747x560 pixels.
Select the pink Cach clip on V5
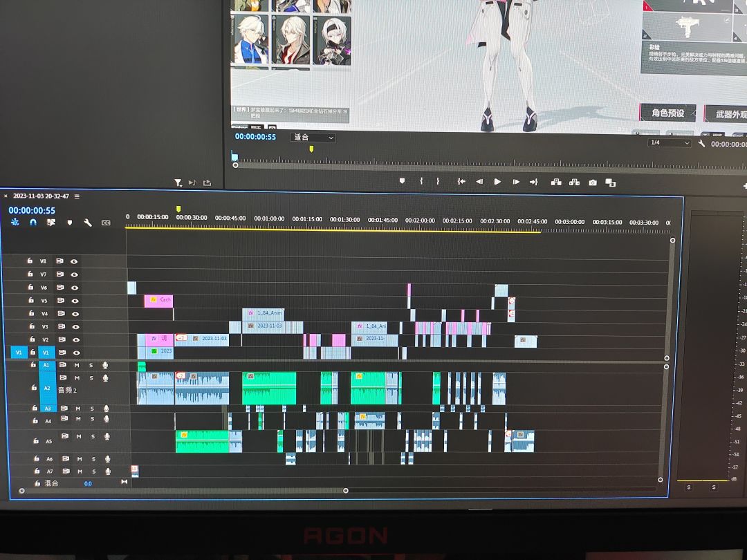coord(158,301)
